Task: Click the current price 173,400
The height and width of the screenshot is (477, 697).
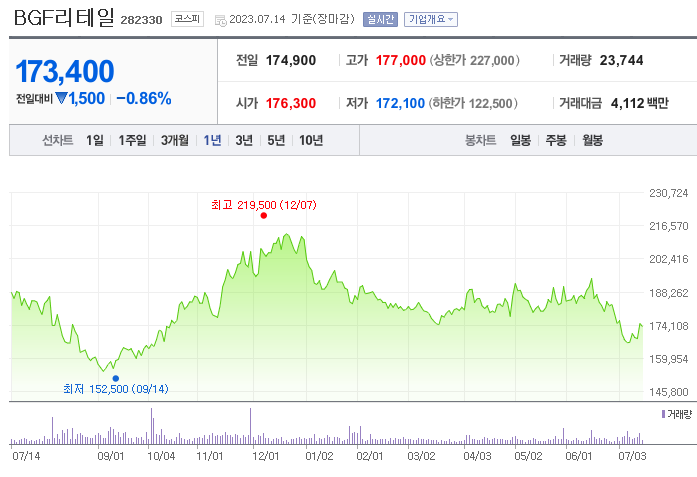Action: [x=65, y=71]
